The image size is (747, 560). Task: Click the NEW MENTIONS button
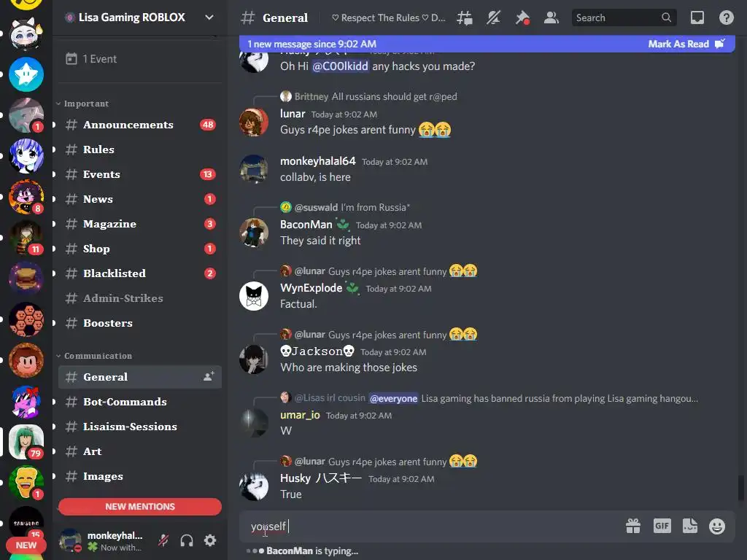(x=140, y=507)
